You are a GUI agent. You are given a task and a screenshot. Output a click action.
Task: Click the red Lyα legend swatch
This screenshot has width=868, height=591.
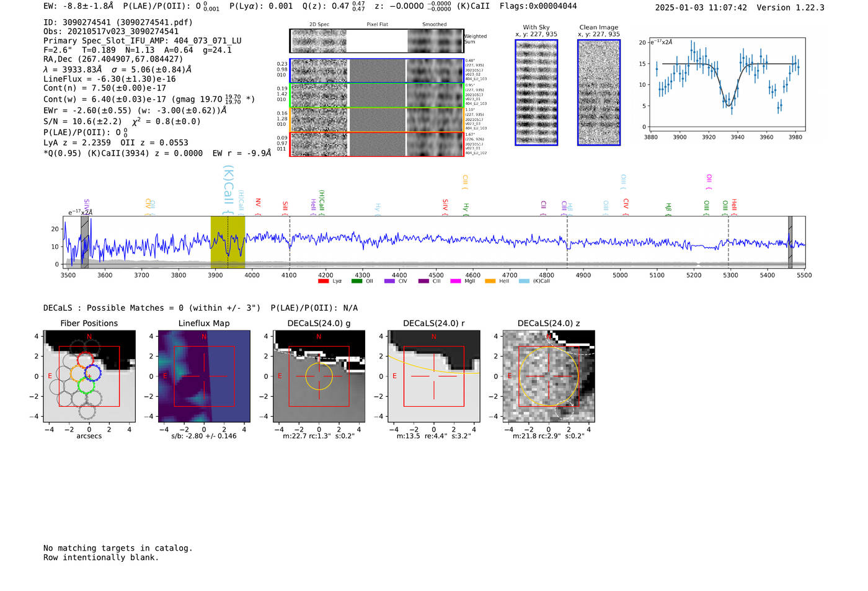coord(323,282)
